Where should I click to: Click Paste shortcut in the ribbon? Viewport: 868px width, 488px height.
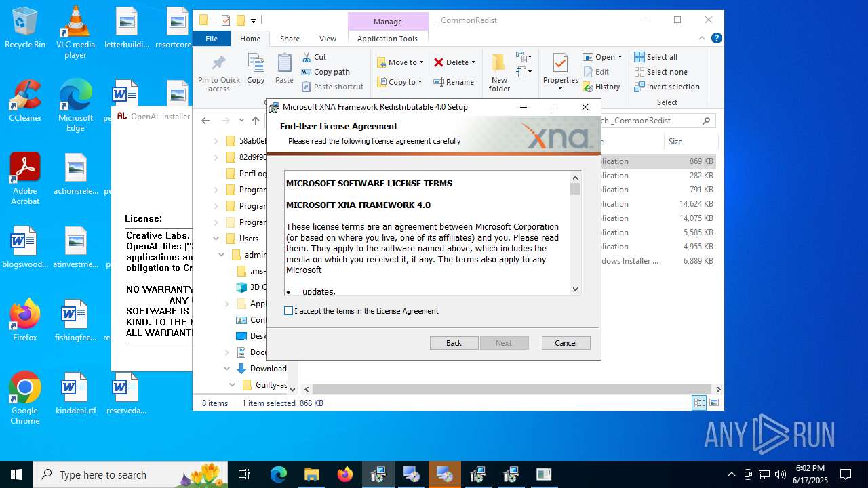tap(332, 87)
